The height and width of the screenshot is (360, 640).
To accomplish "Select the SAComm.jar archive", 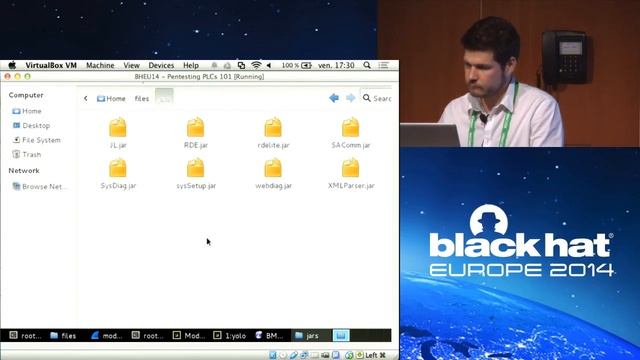I will pos(351,132).
